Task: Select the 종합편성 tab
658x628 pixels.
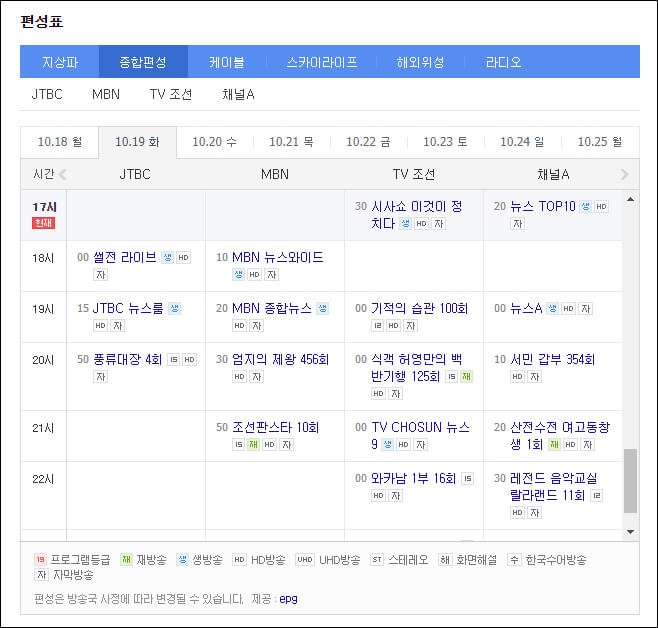Action: click(143, 62)
